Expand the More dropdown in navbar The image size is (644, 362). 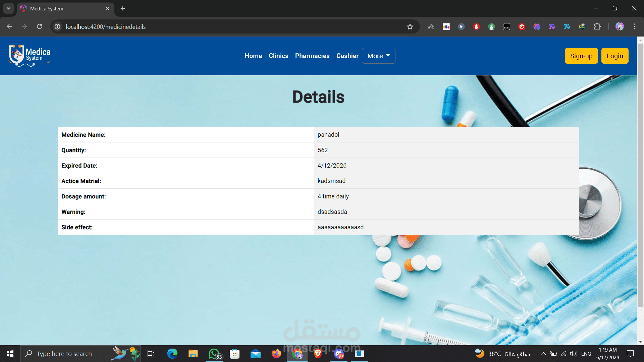tap(378, 56)
